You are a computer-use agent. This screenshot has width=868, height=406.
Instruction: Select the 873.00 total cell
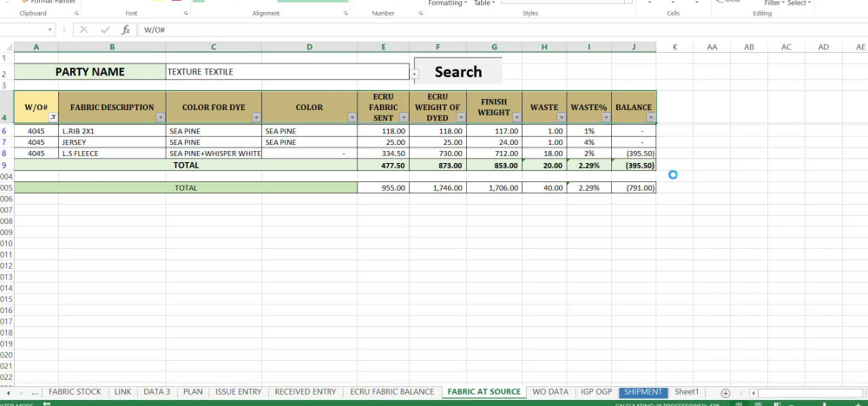pyautogui.click(x=437, y=165)
